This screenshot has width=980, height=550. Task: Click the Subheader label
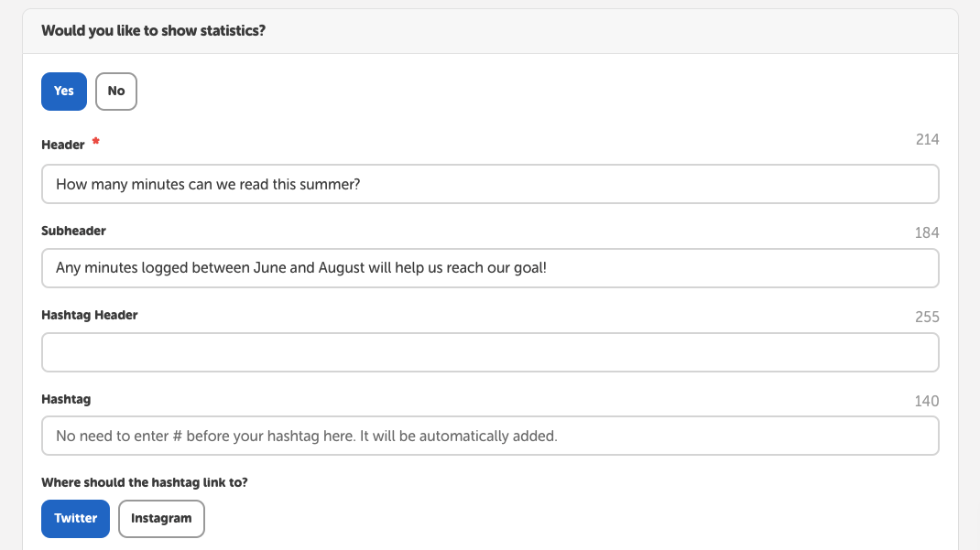tap(73, 231)
